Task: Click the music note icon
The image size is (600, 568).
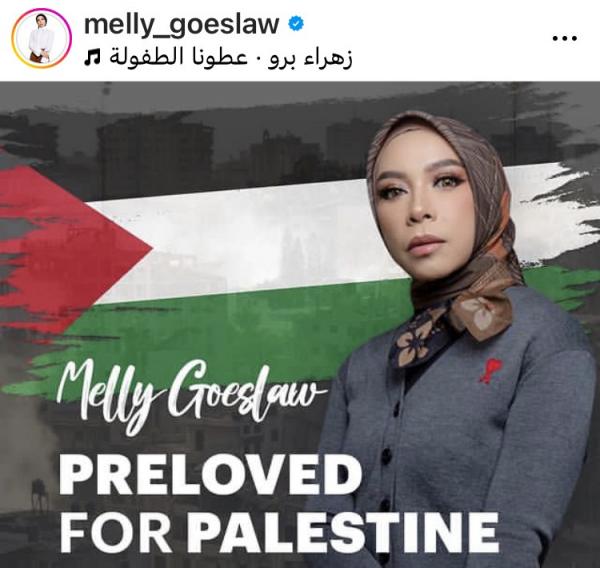Action: [93, 58]
